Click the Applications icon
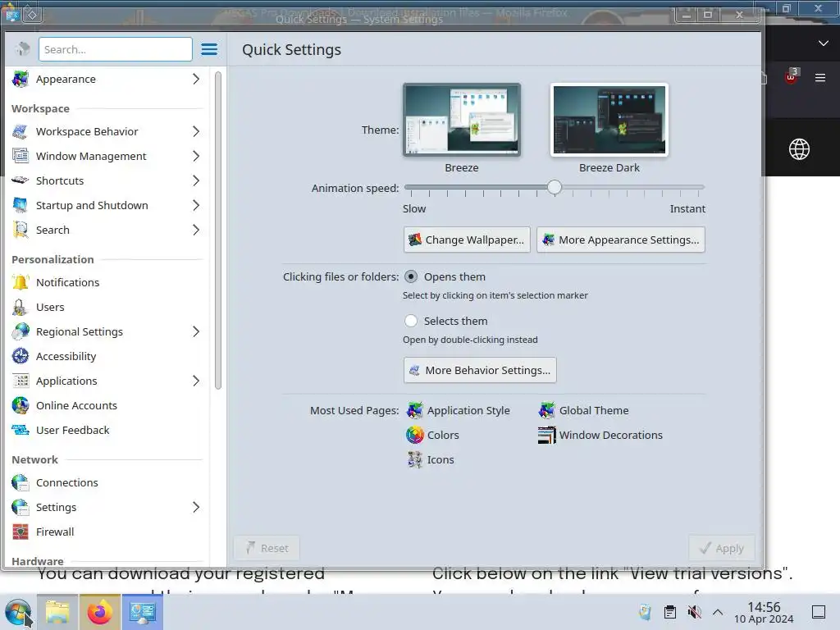 coord(21,381)
